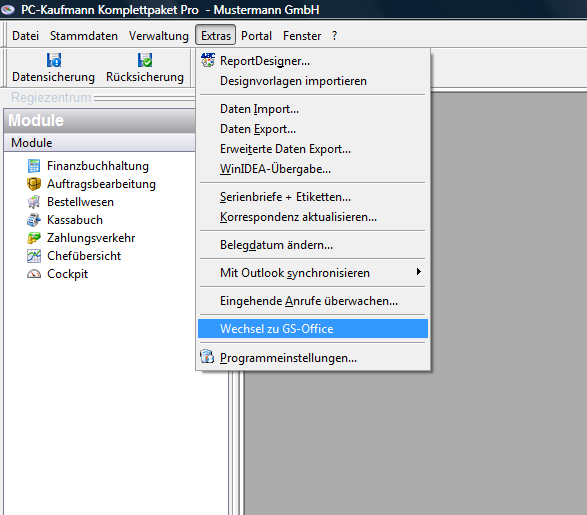Image resolution: width=587 pixels, height=515 pixels.
Task: Open the Stammdaten menu
Action: (84, 36)
